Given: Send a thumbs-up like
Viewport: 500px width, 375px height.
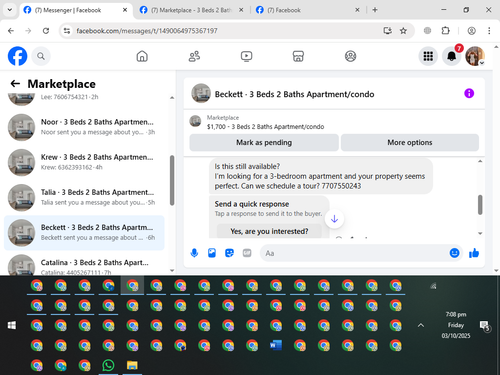Looking at the screenshot, I should [474, 253].
